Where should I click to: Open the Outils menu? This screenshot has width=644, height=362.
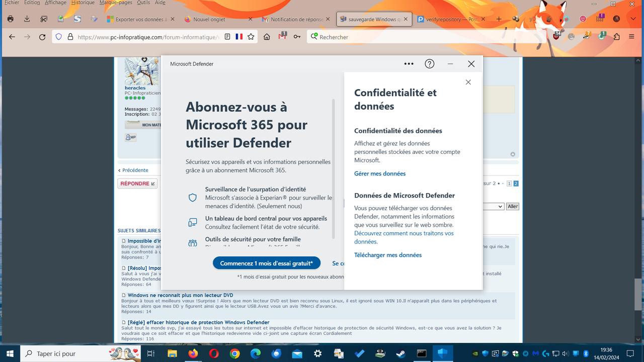tap(143, 3)
